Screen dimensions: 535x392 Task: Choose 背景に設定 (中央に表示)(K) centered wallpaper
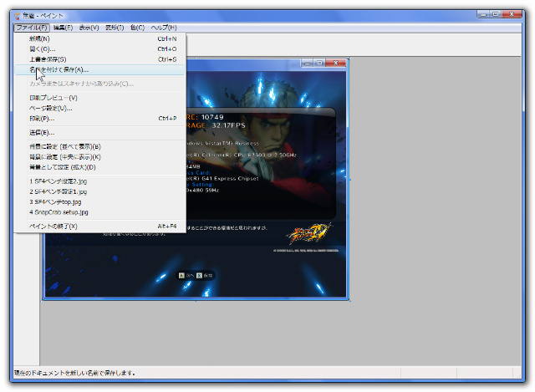click(99, 157)
